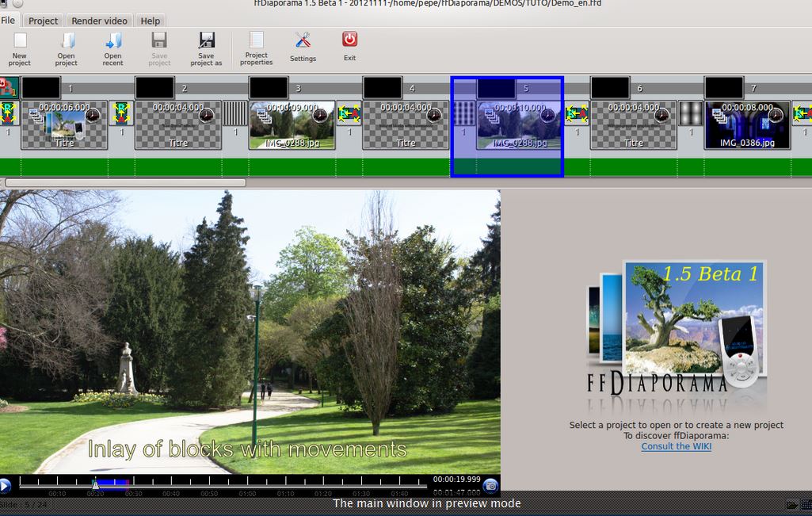Click black background thumbnail above slide 7
The width and height of the screenshot is (812, 516).
(x=725, y=87)
